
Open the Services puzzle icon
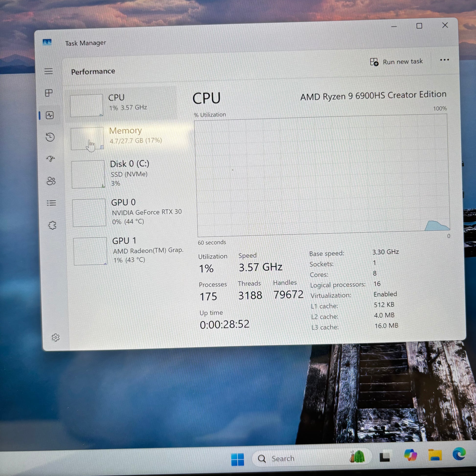[x=52, y=225]
